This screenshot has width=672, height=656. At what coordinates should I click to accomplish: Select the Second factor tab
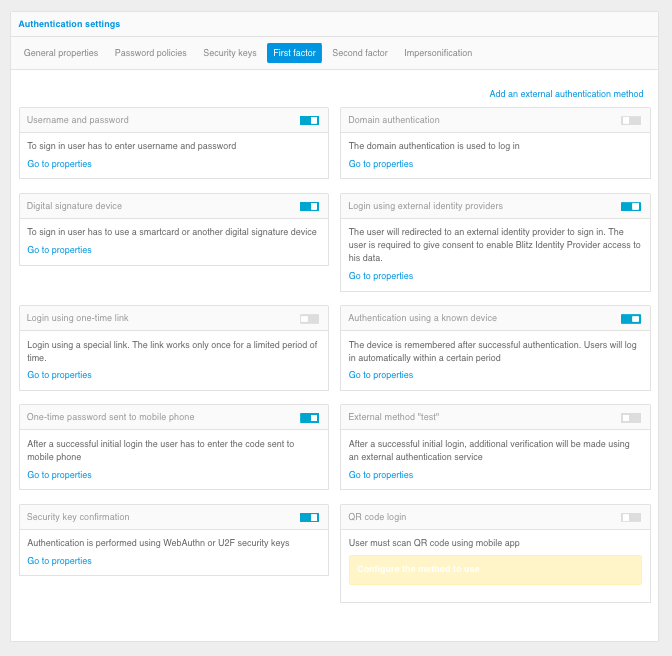click(360, 53)
